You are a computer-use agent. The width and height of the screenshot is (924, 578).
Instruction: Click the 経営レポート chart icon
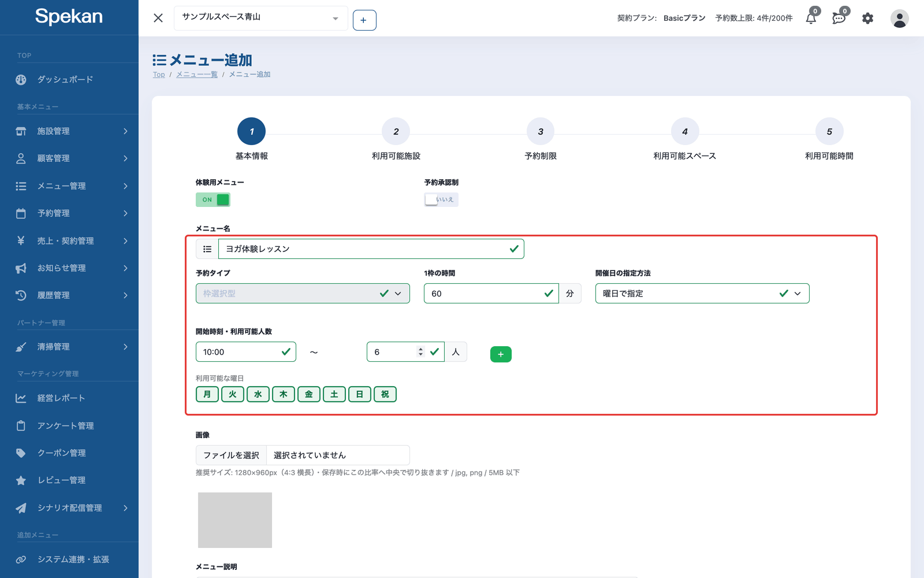(x=21, y=398)
